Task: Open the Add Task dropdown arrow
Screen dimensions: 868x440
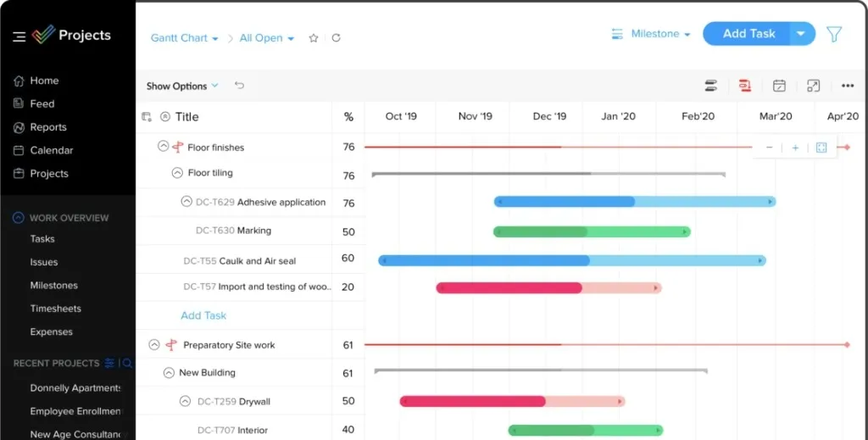Action: tap(801, 34)
